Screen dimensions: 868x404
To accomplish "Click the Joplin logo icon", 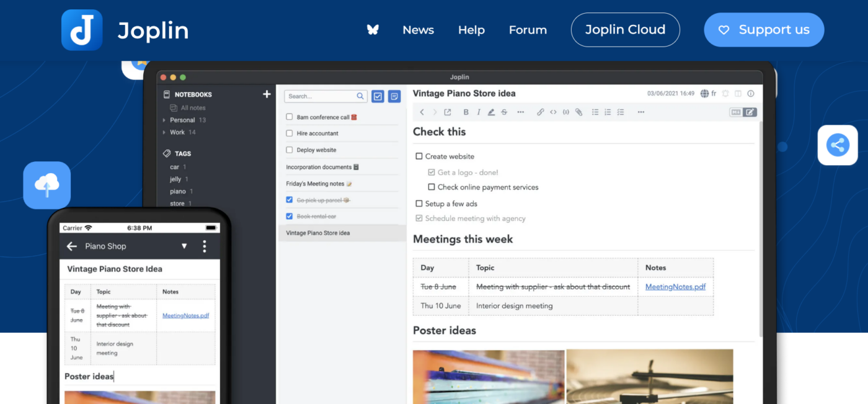I will pyautogui.click(x=82, y=30).
